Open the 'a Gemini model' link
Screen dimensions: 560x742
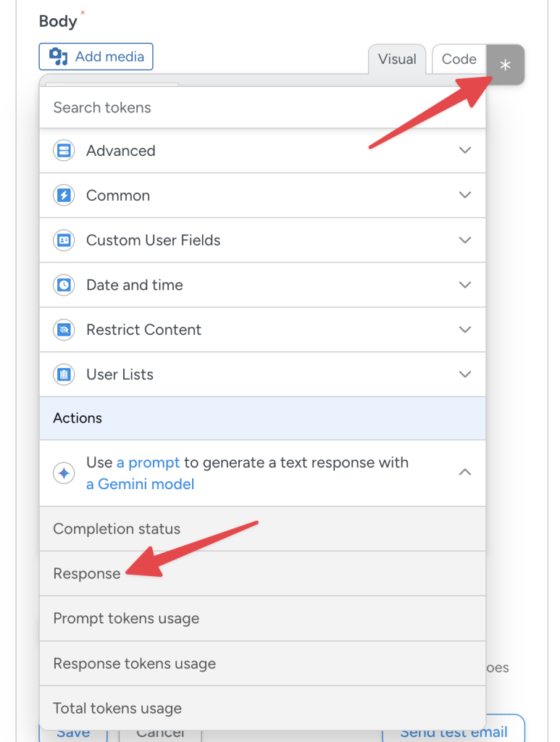140,483
